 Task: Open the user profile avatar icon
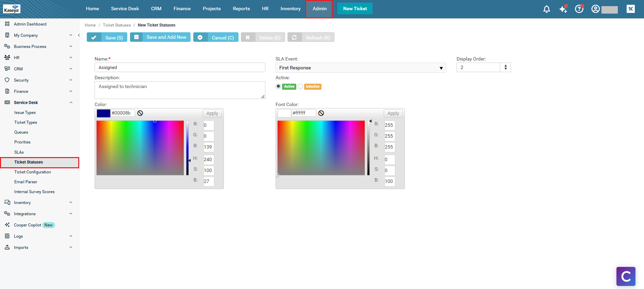595,9
